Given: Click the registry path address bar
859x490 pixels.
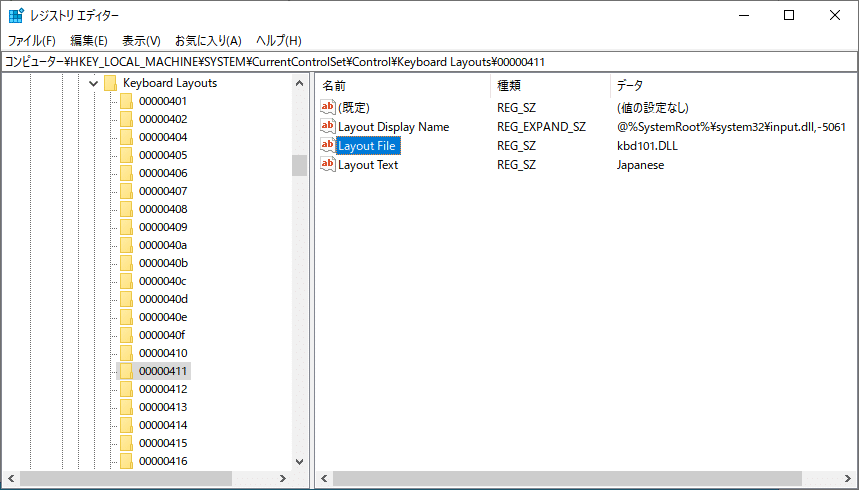Looking at the screenshot, I should [x=430, y=62].
